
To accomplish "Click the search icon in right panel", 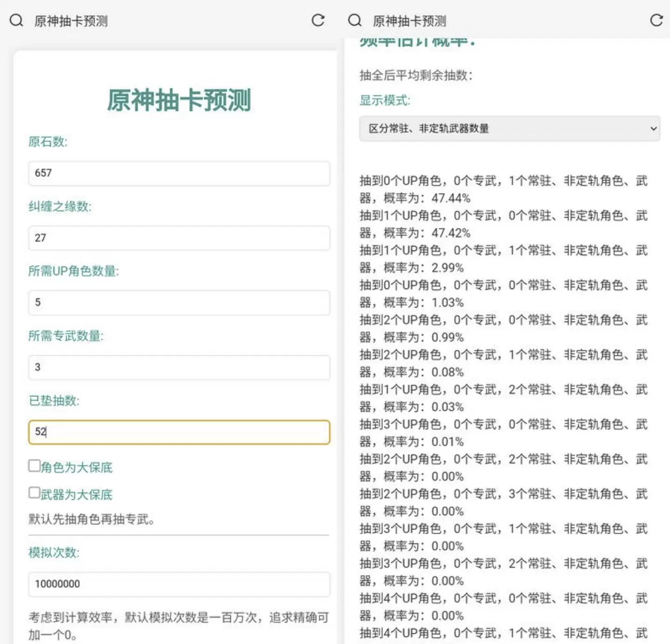I will (355, 20).
